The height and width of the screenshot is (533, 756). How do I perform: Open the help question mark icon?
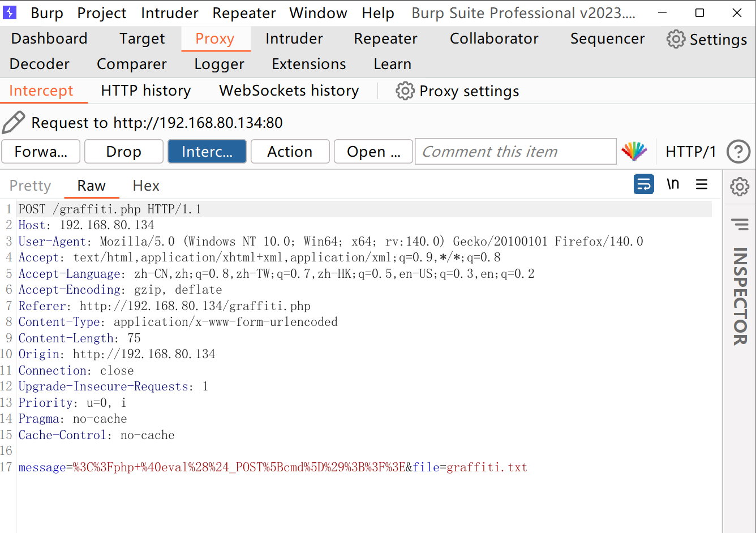click(738, 152)
